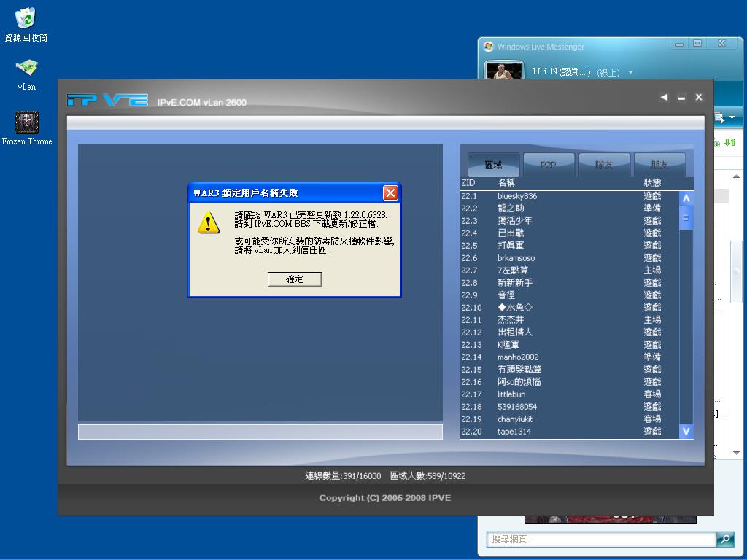Screen dimensions: 747x560
Task: Switch to the P2P tab
Action: click(x=549, y=165)
